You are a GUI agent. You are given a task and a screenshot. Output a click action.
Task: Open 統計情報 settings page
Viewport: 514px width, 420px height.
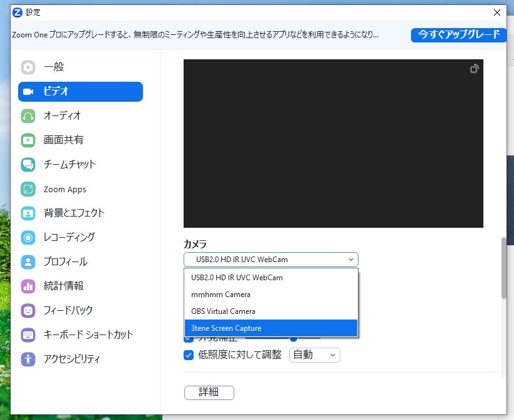point(81,286)
